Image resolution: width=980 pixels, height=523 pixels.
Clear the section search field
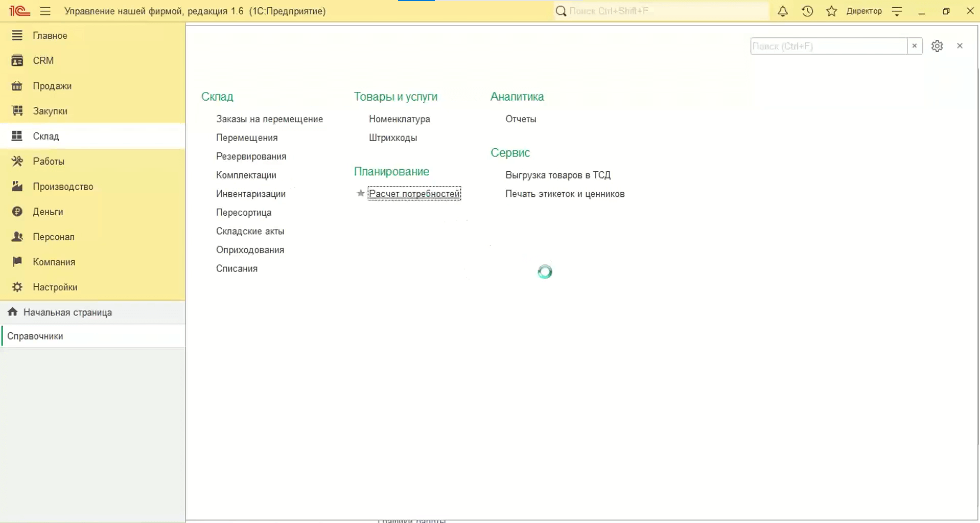click(x=915, y=46)
